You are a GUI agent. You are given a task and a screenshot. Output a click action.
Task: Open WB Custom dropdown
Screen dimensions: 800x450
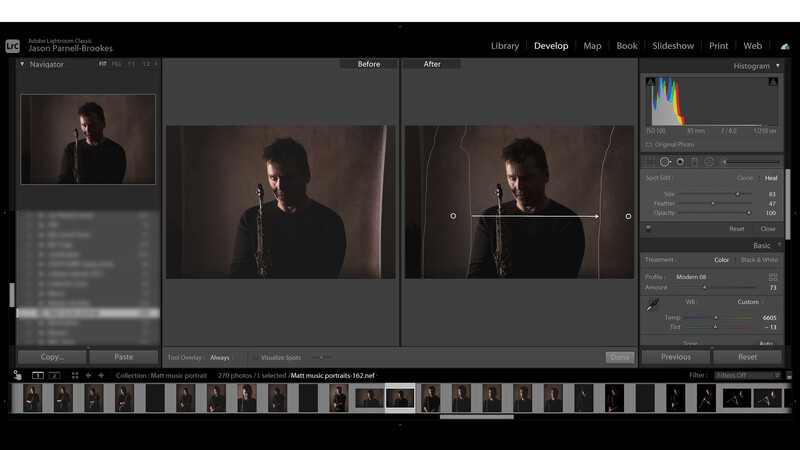751,302
